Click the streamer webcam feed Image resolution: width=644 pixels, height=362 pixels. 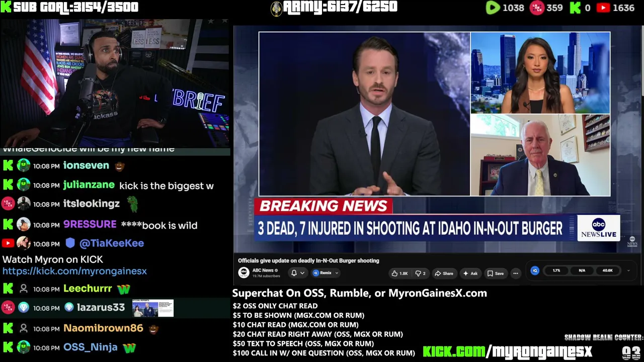click(115, 83)
